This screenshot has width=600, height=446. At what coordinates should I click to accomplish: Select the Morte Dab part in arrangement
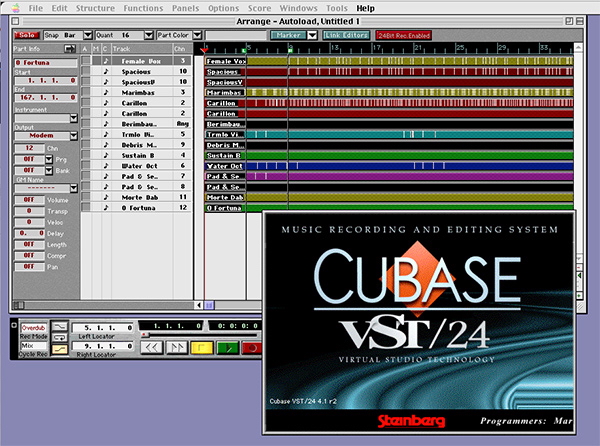coord(389,197)
